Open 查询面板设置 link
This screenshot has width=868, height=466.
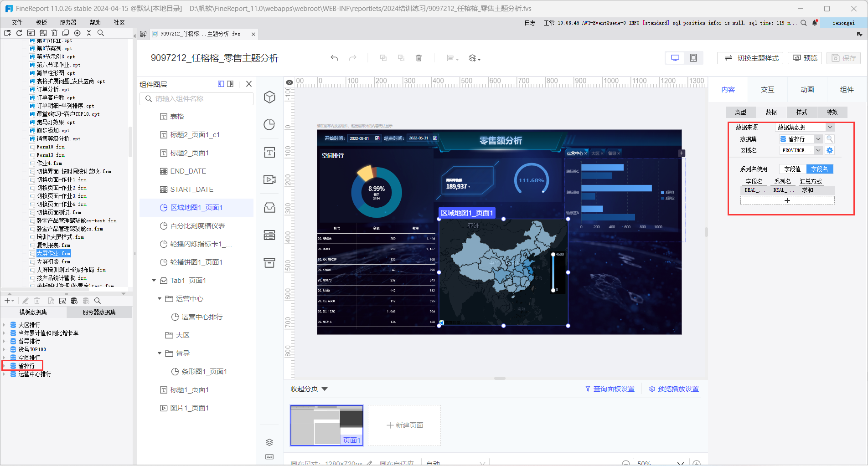[x=610, y=389]
